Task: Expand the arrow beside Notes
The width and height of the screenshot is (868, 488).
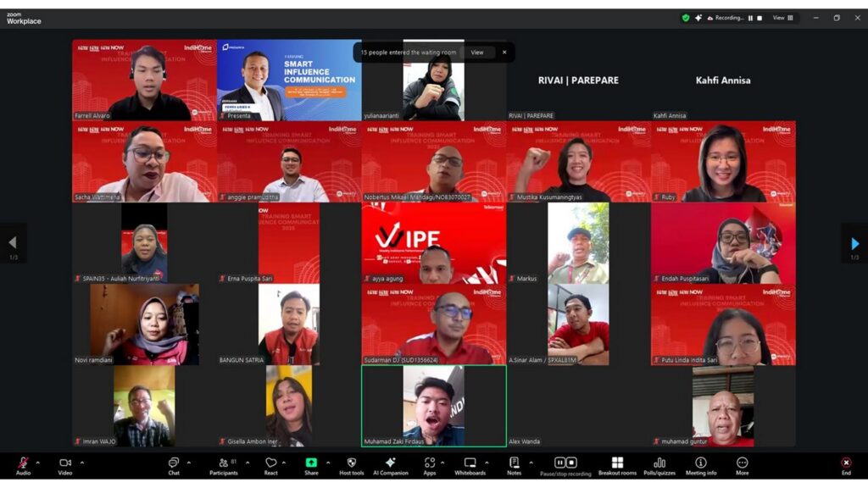Action: pos(531,463)
